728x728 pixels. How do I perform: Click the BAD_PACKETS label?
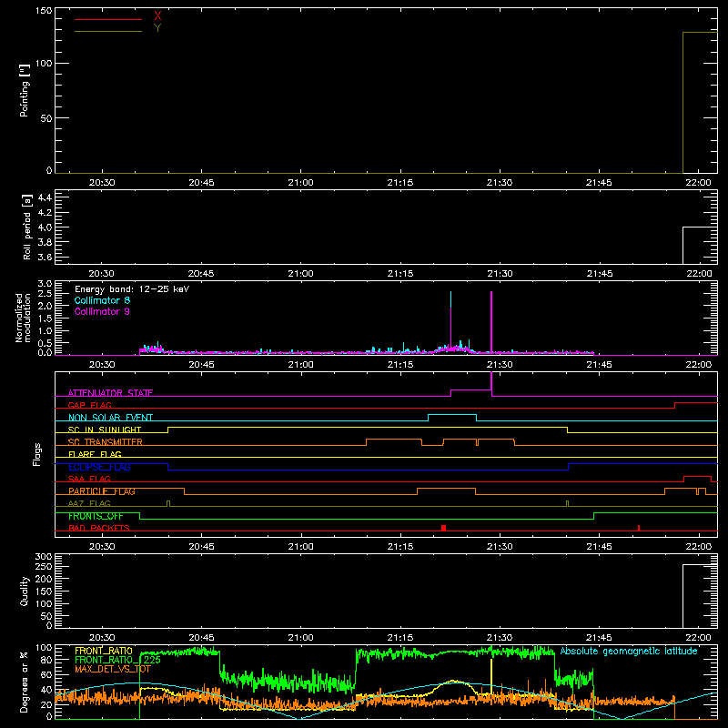click(99, 529)
